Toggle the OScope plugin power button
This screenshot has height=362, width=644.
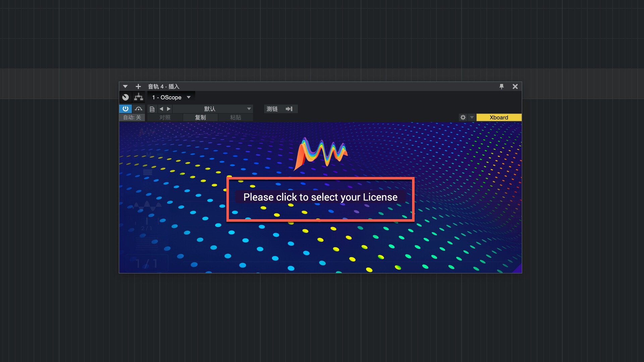125,109
